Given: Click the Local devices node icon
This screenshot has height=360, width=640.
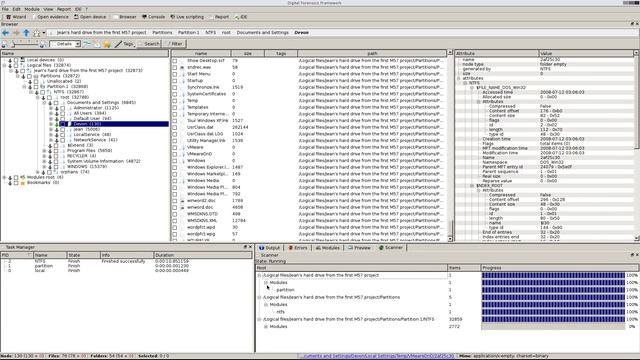Looking at the screenshot, I should click(x=23, y=60).
